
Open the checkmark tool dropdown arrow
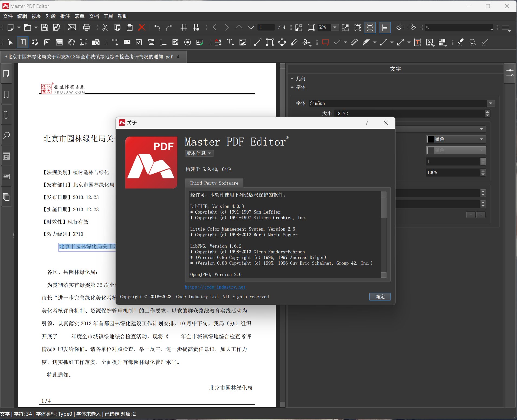pos(346,42)
